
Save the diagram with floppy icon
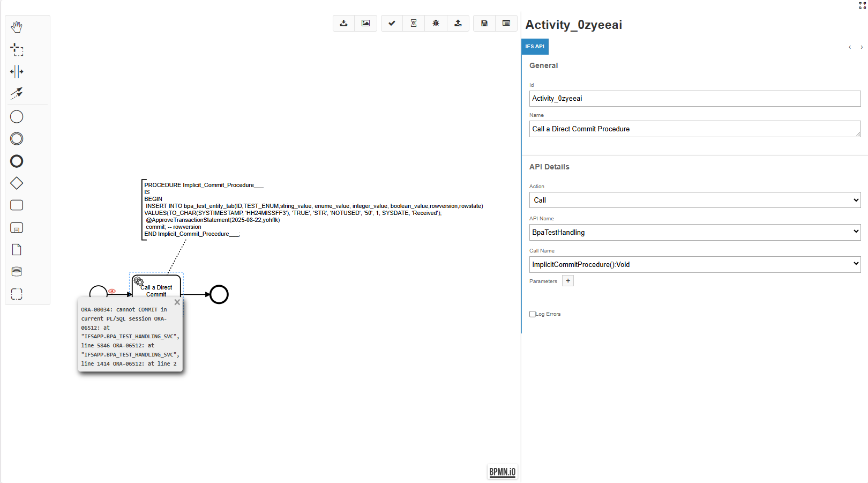point(484,23)
